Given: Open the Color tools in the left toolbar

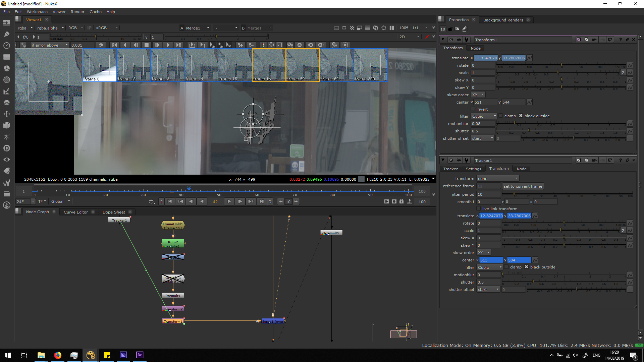Looking at the screenshot, I should 6,68.
